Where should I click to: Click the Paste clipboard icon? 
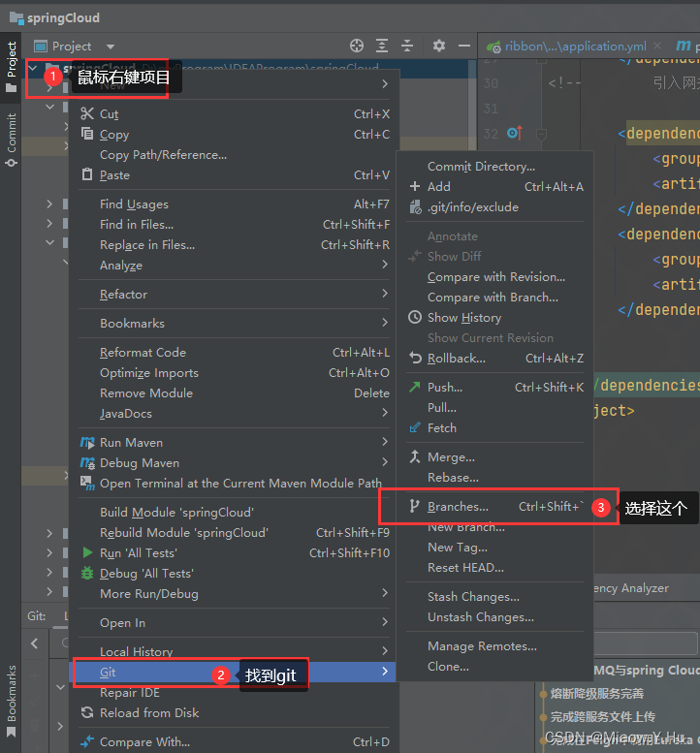tap(87, 174)
